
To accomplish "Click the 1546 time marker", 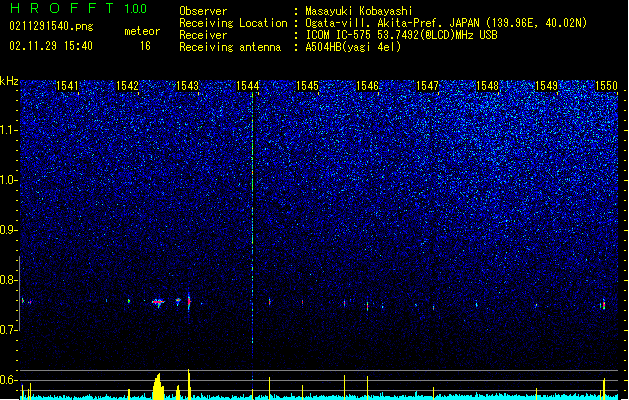I will point(367,86).
